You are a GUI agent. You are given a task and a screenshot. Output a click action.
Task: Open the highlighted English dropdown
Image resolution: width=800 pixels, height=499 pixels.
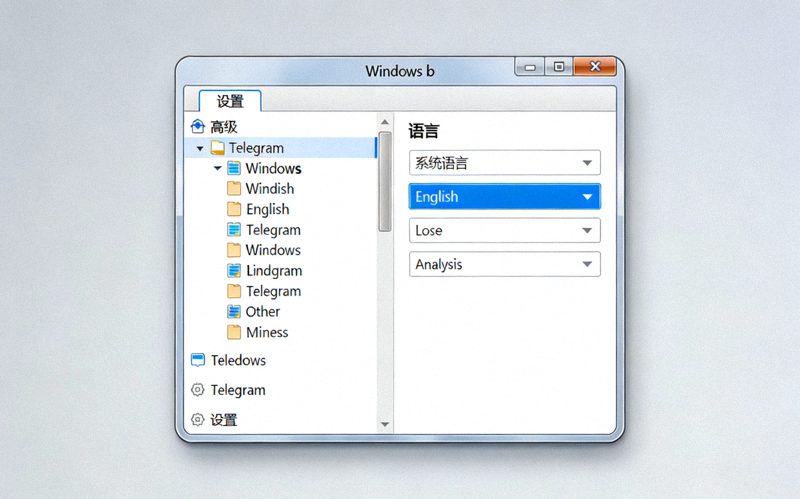point(505,196)
